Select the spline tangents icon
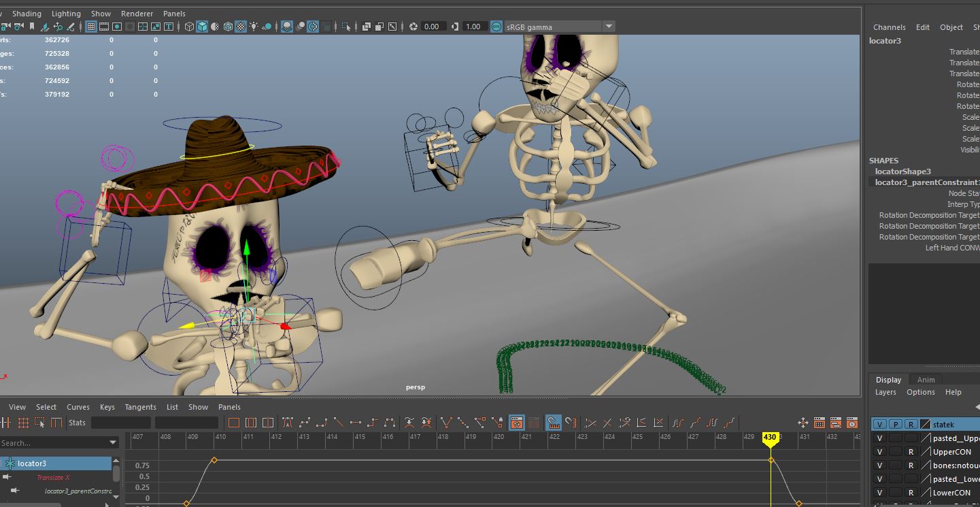 (x=305, y=423)
